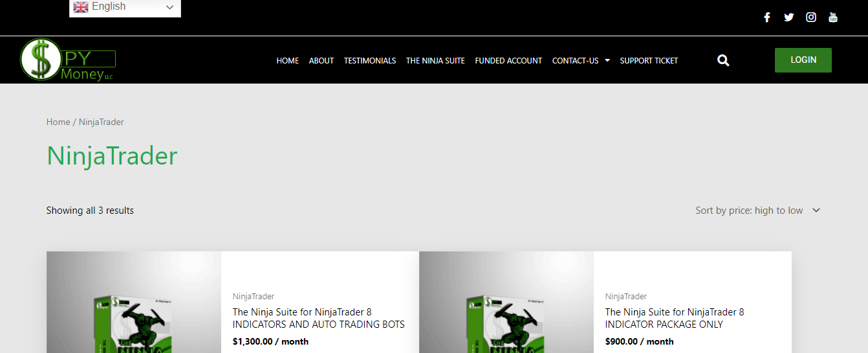The image size is (868, 353).
Task: Click the search magnifier icon
Action: (x=723, y=60)
